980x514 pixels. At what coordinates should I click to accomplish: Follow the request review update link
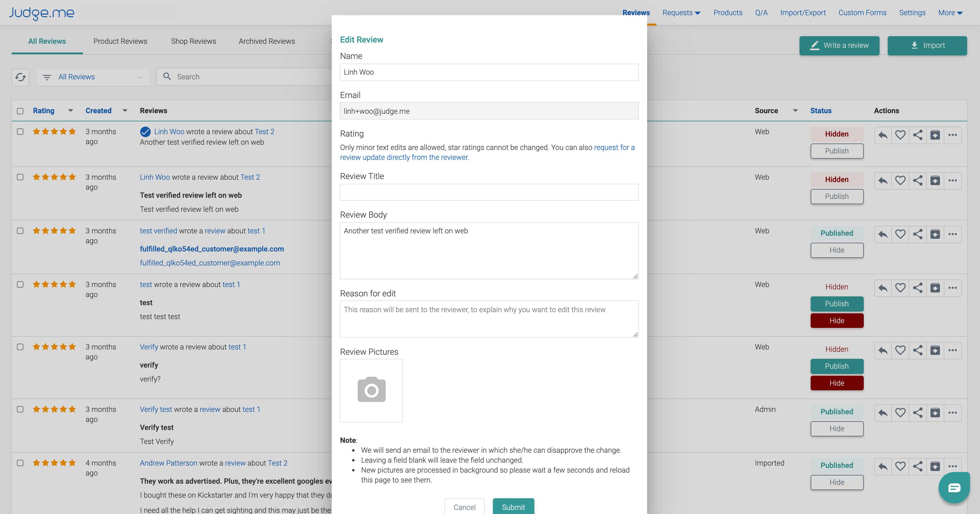tap(487, 153)
